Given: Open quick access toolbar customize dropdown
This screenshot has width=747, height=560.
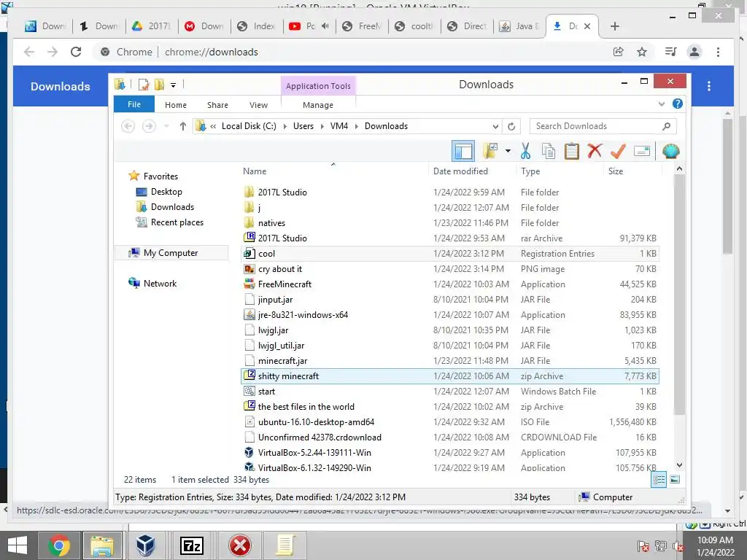Looking at the screenshot, I should click(174, 85).
